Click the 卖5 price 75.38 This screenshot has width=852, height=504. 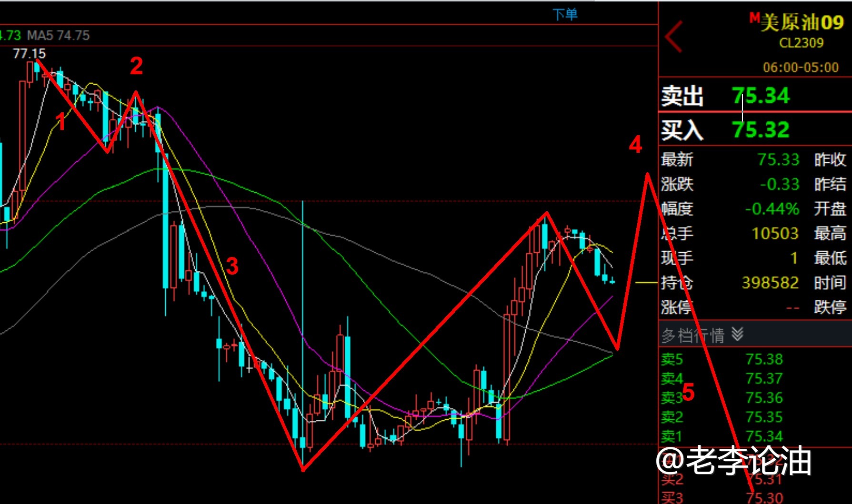[x=764, y=359]
